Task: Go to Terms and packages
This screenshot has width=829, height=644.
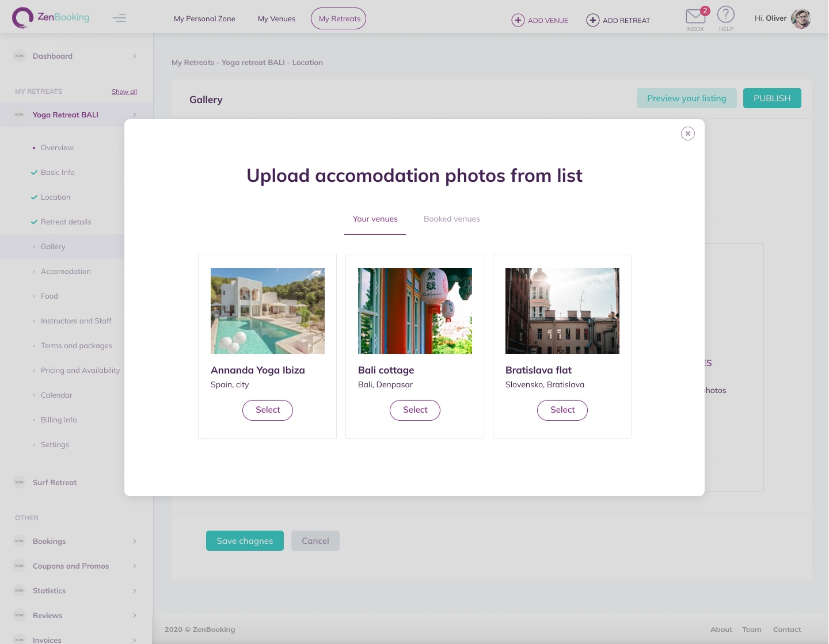Action: click(x=77, y=345)
